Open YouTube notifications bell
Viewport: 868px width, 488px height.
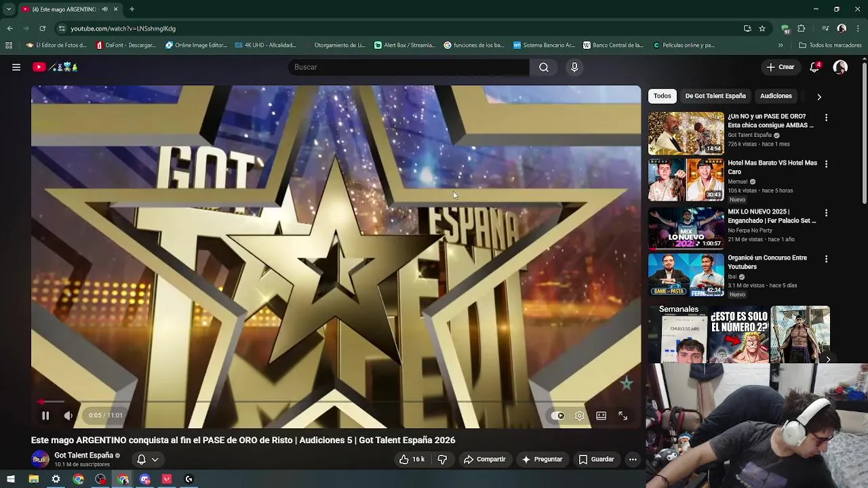click(815, 67)
